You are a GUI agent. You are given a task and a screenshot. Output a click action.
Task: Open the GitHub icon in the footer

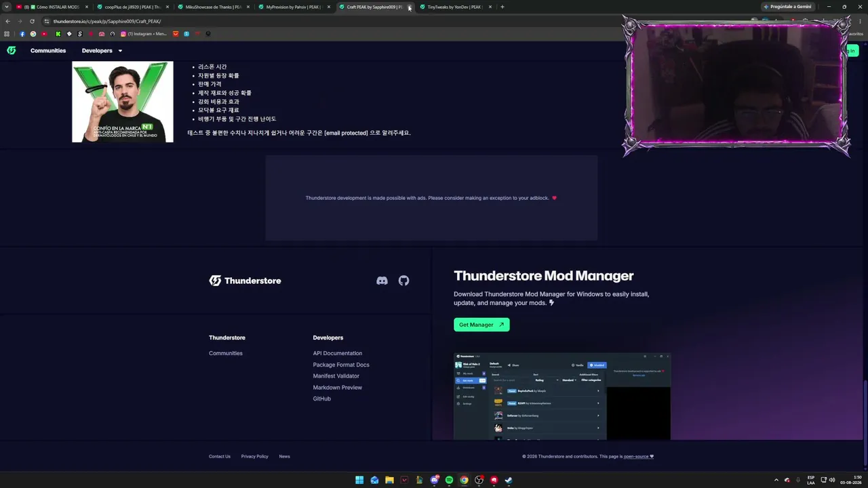click(404, 281)
